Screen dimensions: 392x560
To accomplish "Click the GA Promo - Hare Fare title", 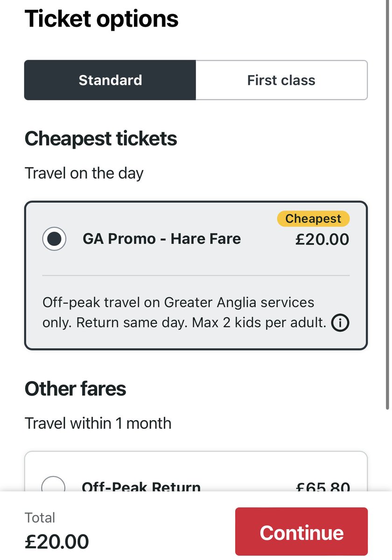I will [161, 239].
